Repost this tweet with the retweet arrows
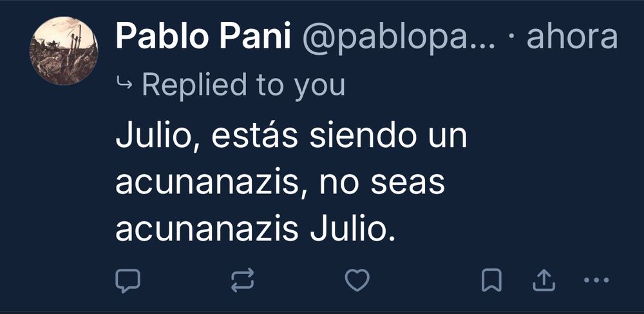The height and width of the screenshot is (314, 644). (242, 280)
